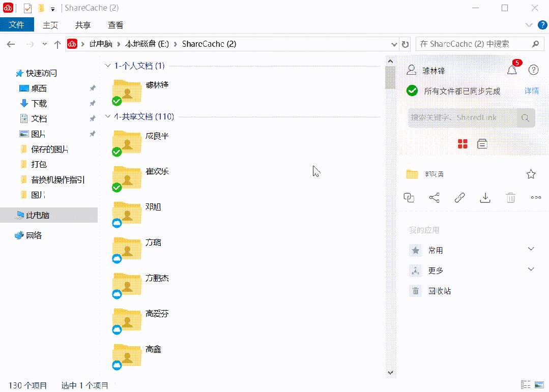Image resolution: width=549 pixels, height=392 pixels.
Task: Download the 郭阿勇 folder
Action: pos(485,198)
